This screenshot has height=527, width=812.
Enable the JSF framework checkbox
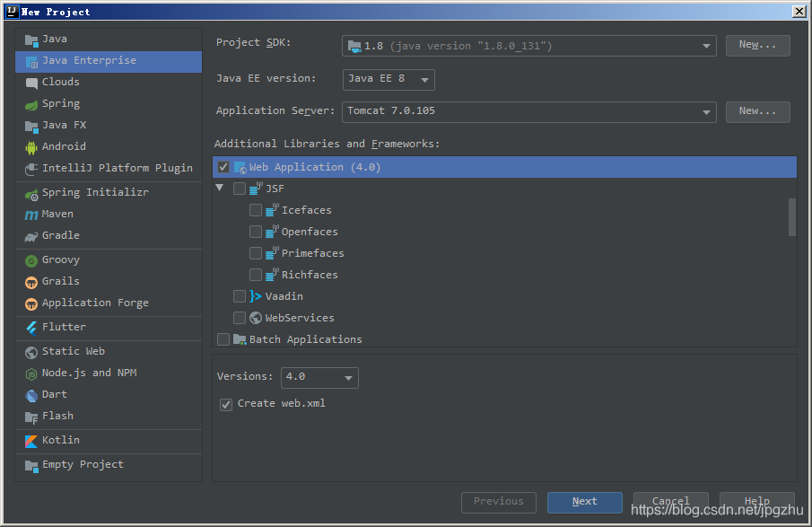click(240, 189)
